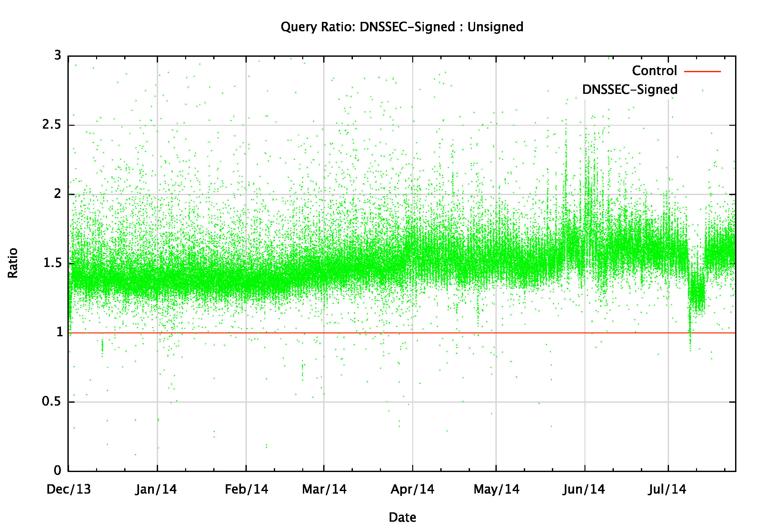Click the 'Feb/14' x-axis tick label
The width and height of the screenshot is (758, 532).
point(246,489)
